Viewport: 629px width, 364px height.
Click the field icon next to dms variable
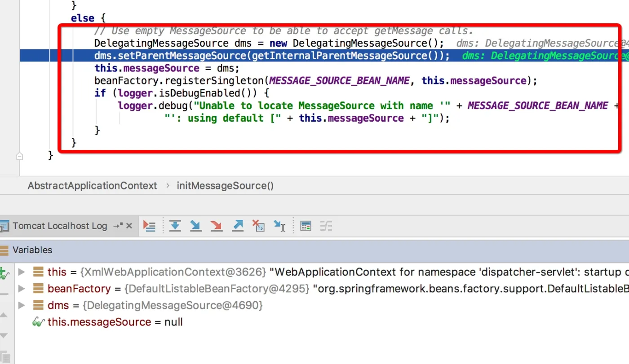pos(39,305)
